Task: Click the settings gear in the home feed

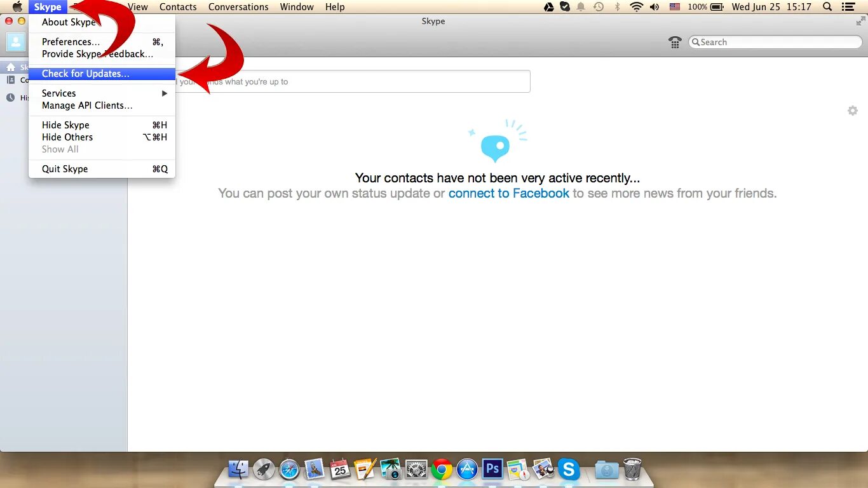Action: (x=853, y=111)
